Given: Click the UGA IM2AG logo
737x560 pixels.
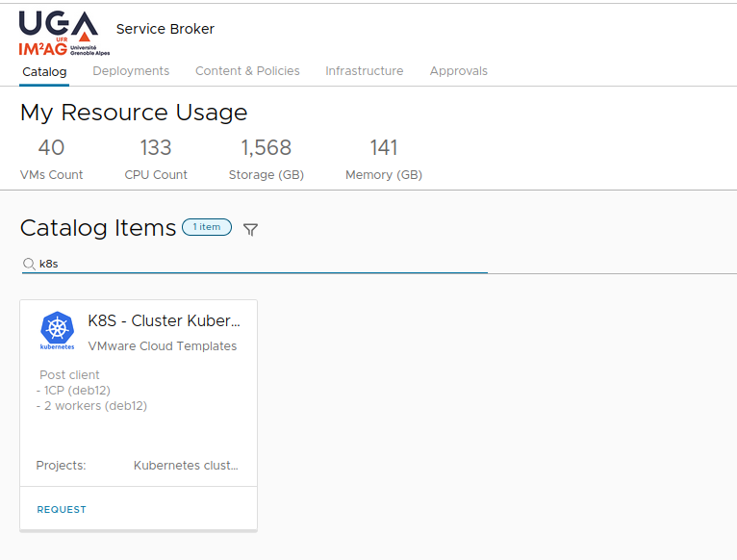Looking at the screenshot, I should pos(59,34).
